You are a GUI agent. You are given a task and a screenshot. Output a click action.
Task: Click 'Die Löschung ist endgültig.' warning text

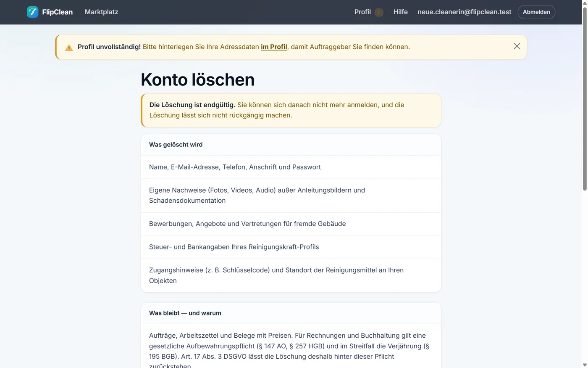tap(192, 105)
